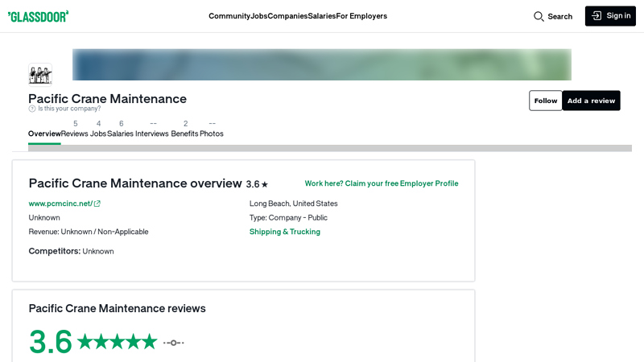Viewport: 644px width, 362px height.
Task: Open the Community menu item
Action: [229, 16]
